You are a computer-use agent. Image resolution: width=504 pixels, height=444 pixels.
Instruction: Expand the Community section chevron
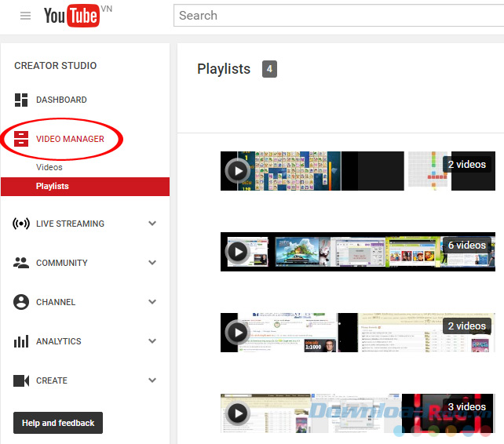coord(152,263)
